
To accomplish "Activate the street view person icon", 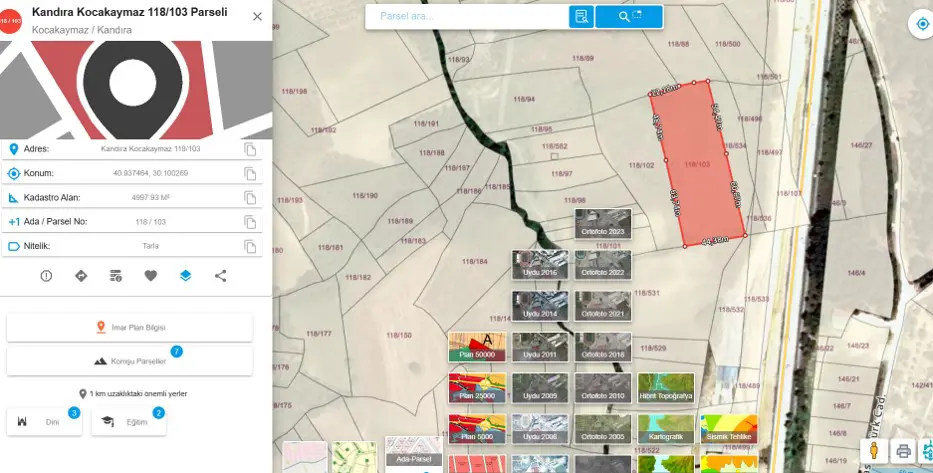I will (x=873, y=451).
